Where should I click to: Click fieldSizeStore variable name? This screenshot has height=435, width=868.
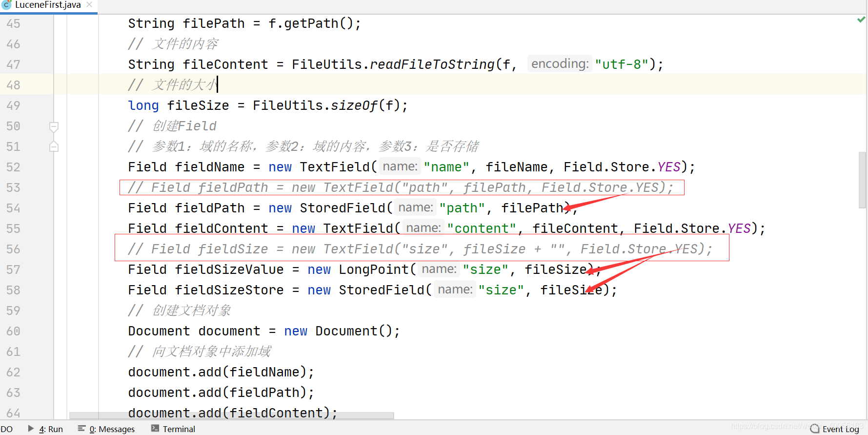pyautogui.click(x=229, y=290)
